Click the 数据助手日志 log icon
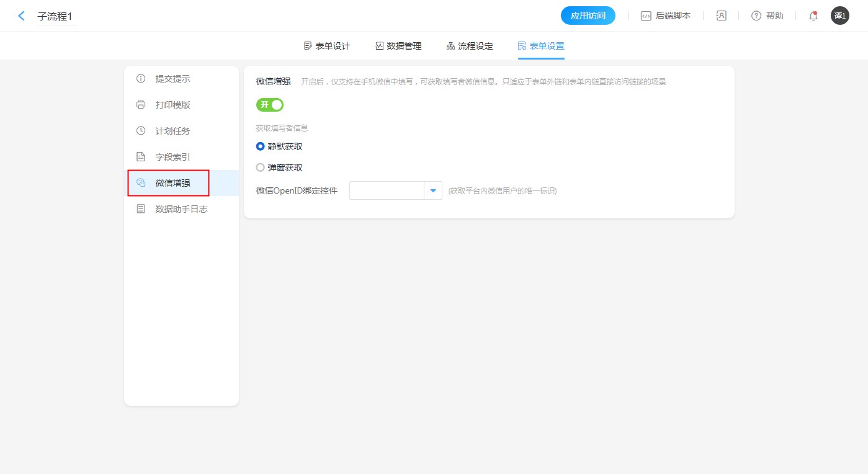The height and width of the screenshot is (474, 868). pos(141,209)
